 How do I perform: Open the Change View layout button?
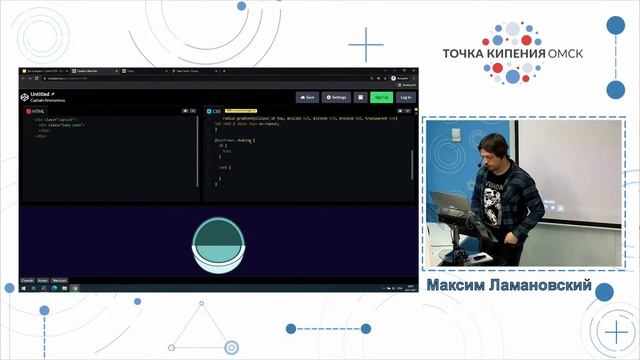360,98
